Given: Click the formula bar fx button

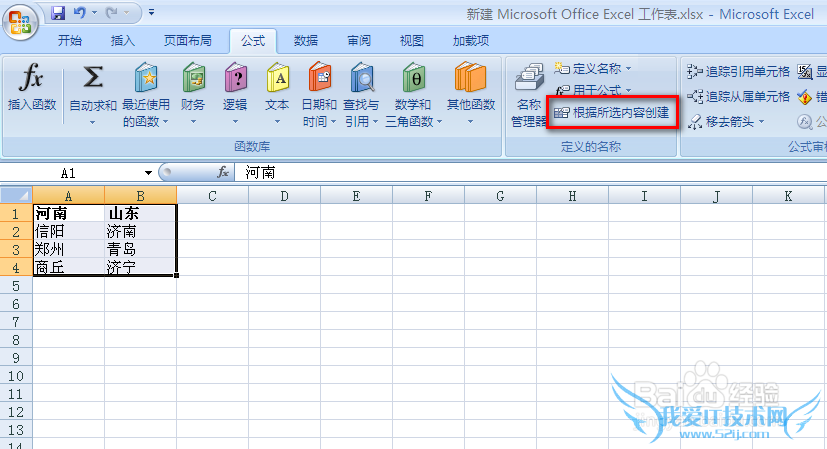Looking at the screenshot, I should [223, 172].
